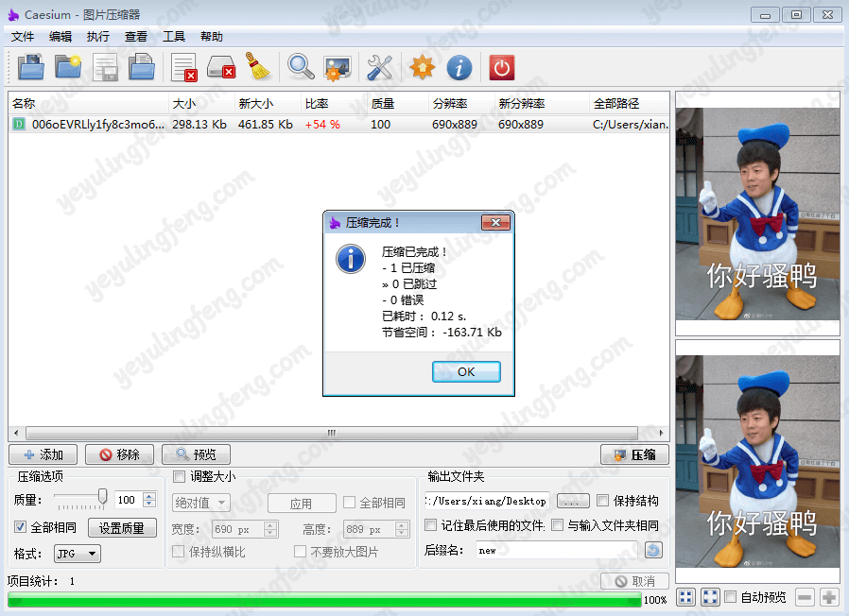The image size is (849, 616).
Task: Open settings via wrench tools icon
Action: (x=379, y=68)
